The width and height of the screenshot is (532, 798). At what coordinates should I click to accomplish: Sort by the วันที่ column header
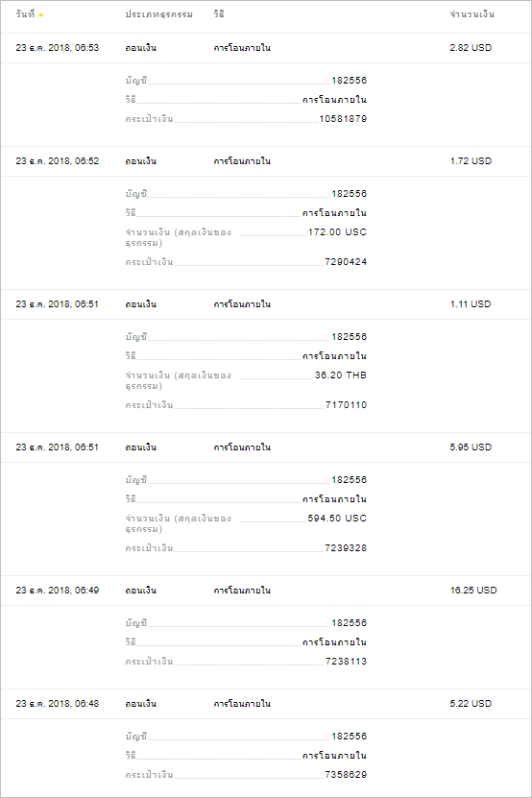25,14
